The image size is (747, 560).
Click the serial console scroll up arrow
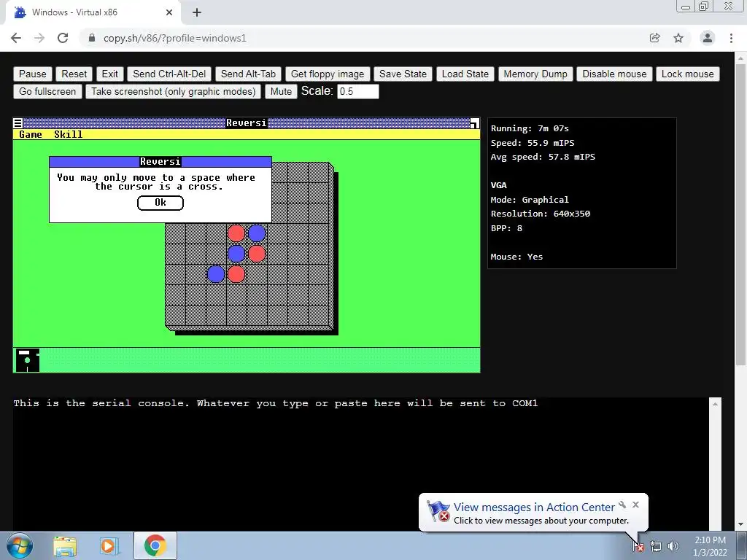click(x=715, y=404)
